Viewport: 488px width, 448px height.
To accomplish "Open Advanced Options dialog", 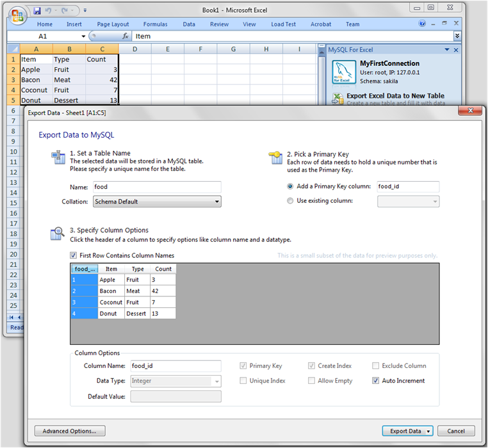I will 70,431.
